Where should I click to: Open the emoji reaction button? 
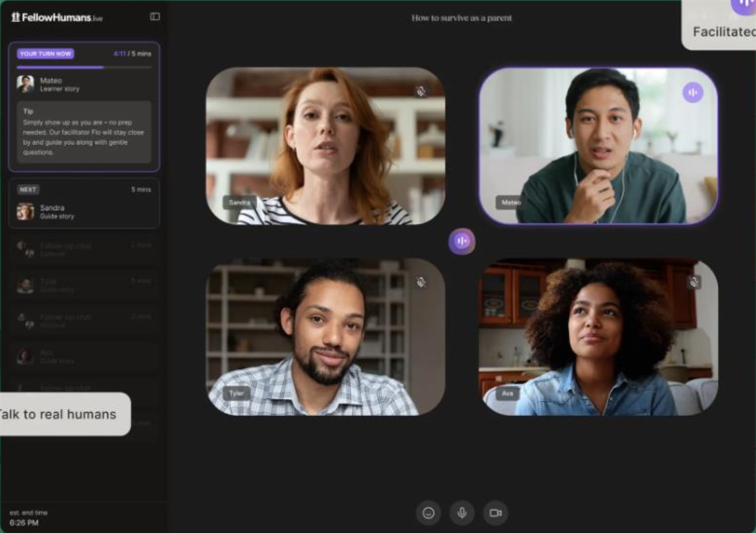tap(428, 513)
